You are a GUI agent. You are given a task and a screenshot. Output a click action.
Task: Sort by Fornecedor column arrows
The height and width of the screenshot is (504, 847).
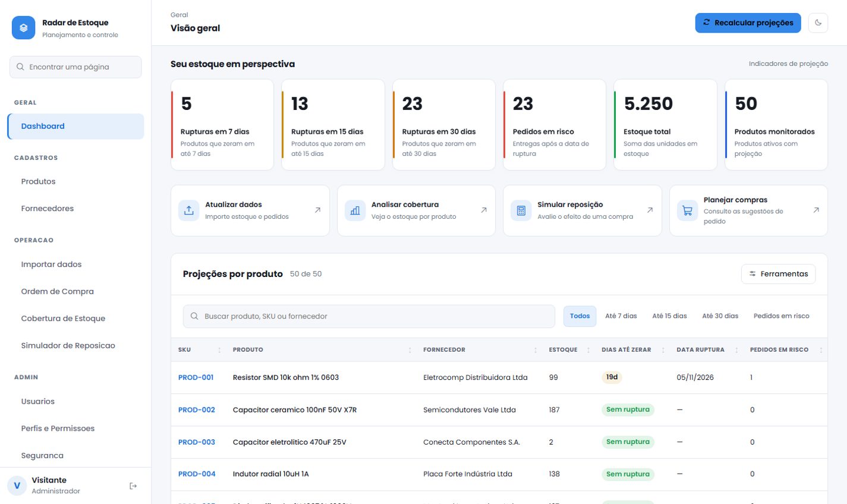tap(536, 350)
